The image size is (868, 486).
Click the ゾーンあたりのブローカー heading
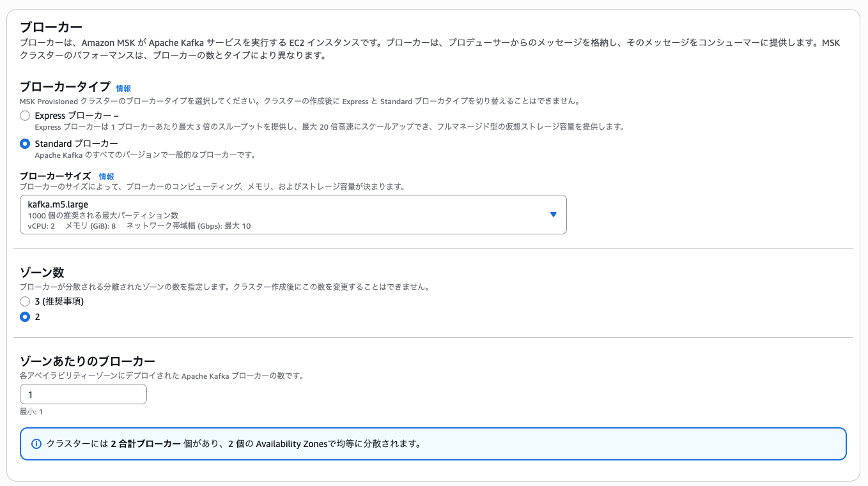point(88,361)
